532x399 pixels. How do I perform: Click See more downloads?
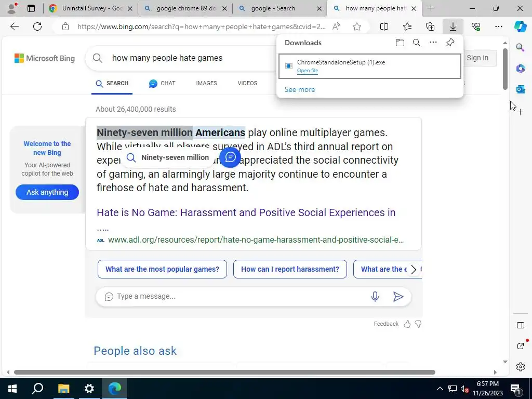click(300, 89)
